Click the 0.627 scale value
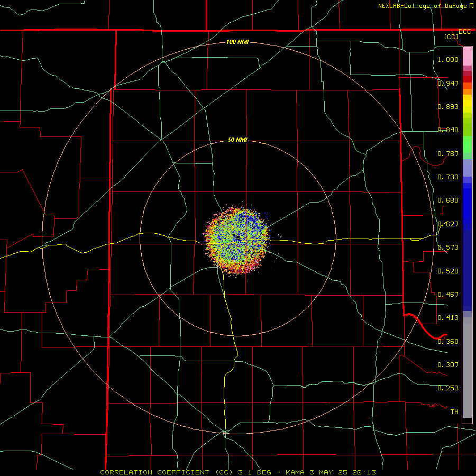 point(448,224)
